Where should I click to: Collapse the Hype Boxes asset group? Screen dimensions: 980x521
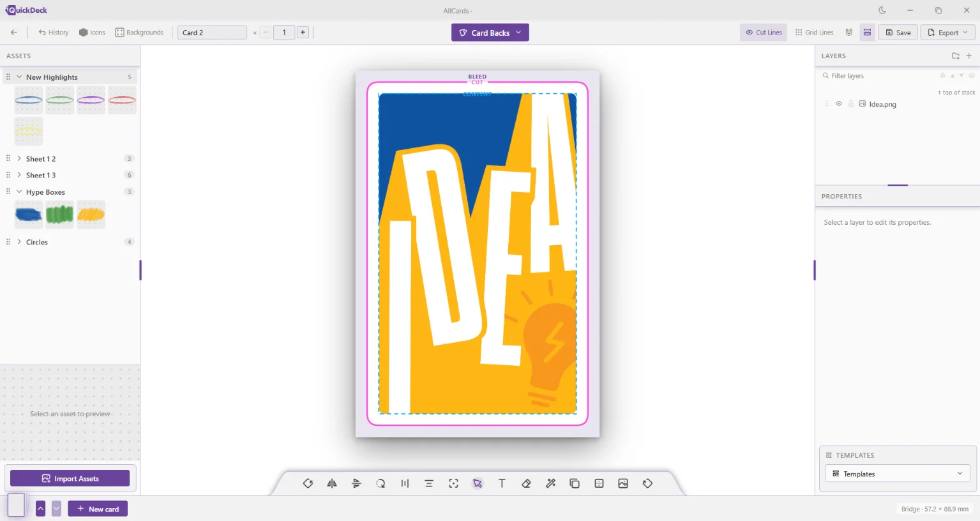coord(19,192)
